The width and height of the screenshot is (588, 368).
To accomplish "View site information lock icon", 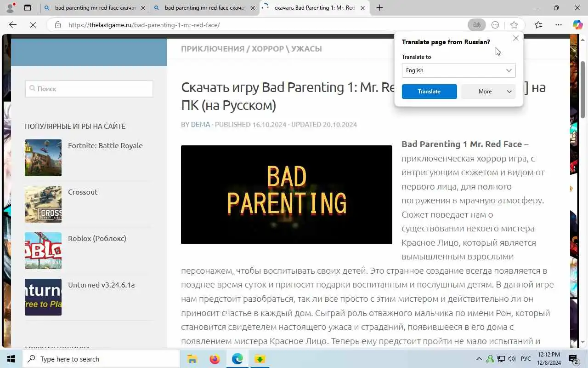I will tap(57, 25).
